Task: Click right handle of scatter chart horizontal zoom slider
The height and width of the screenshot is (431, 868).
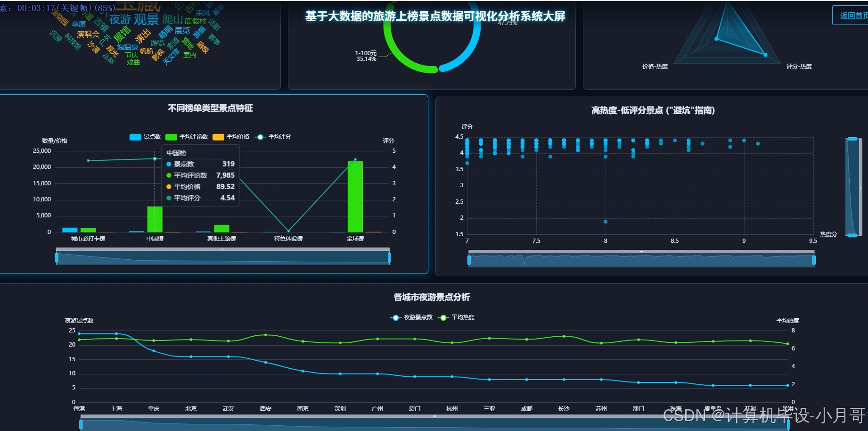Action: [x=814, y=260]
